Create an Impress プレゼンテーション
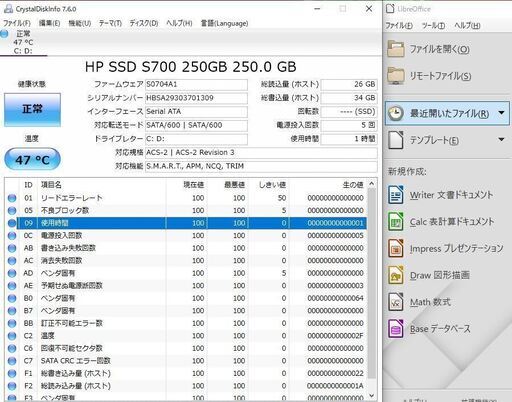This screenshot has height=402, width=512. click(457, 248)
